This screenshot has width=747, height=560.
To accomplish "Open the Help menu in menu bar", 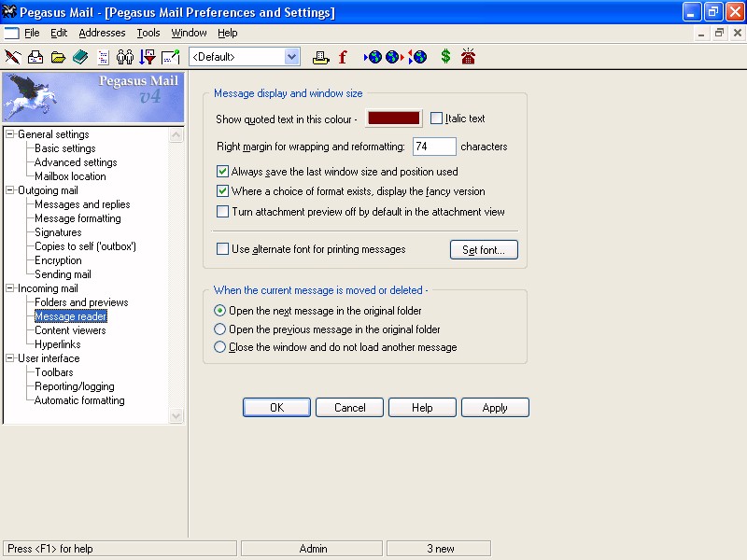I will (227, 33).
